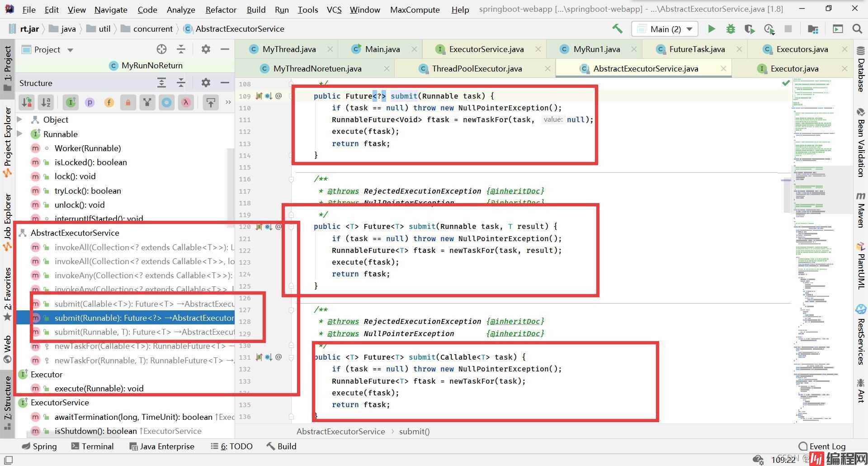Click the implements gutter icon on line 131
The image size is (868, 466).
[x=259, y=357]
